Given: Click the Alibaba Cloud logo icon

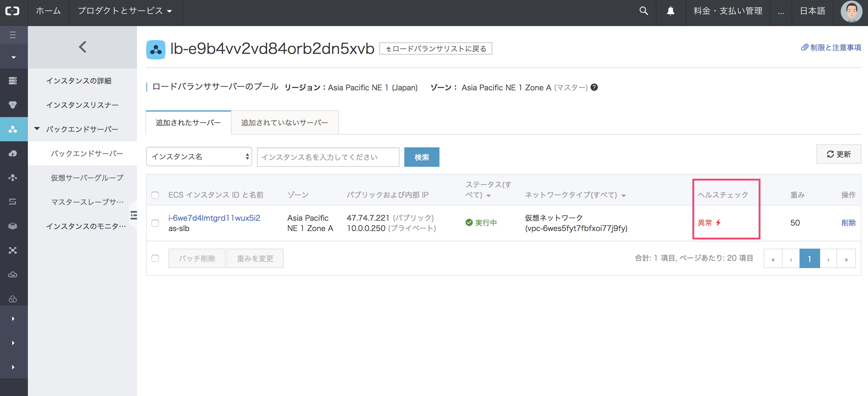Looking at the screenshot, I should (x=12, y=11).
